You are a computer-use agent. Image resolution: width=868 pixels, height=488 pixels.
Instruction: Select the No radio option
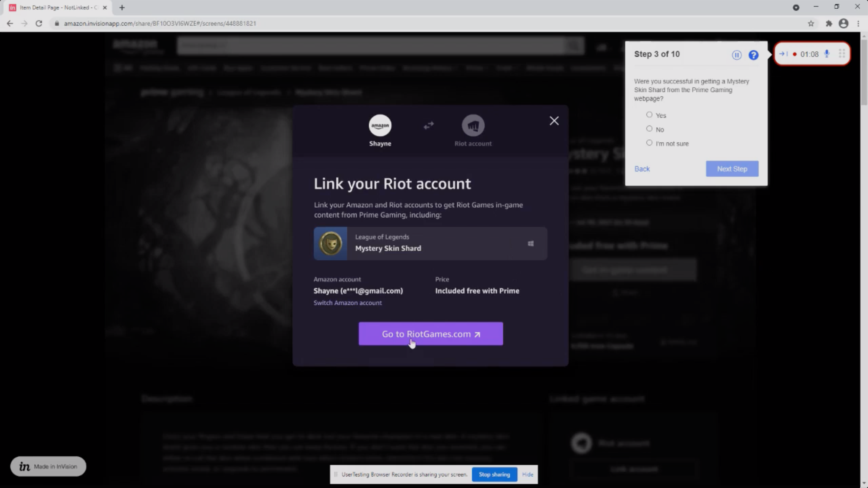pos(649,129)
